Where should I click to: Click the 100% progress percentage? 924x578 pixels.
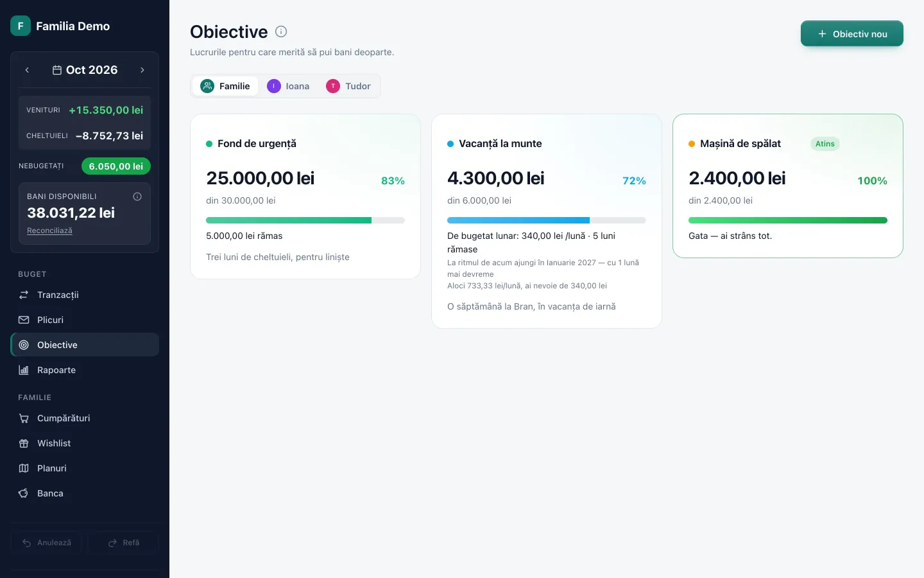872,181
